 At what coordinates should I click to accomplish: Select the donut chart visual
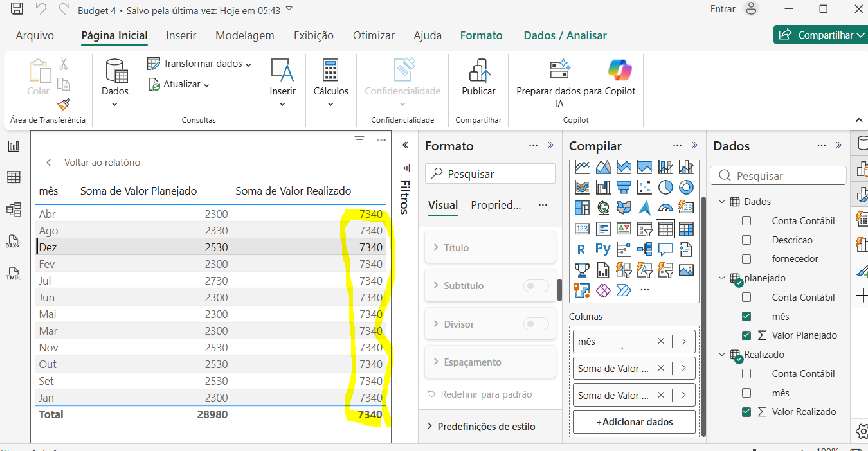pos(685,187)
